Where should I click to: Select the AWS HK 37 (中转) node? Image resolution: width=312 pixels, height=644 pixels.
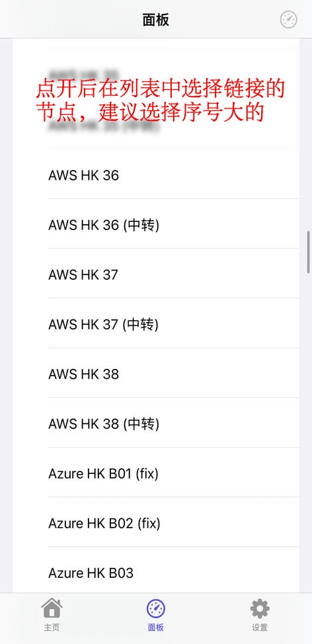[x=173, y=325]
